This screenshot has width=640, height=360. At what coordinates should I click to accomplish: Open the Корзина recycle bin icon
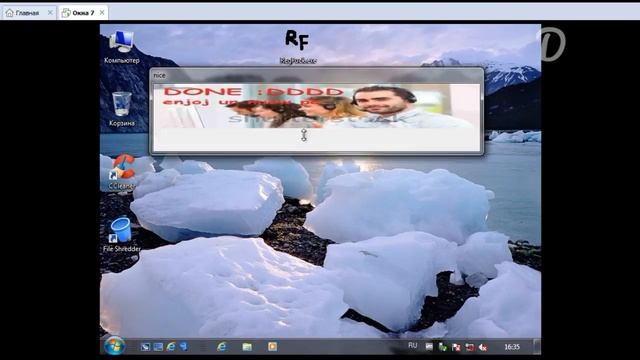[x=122, y=109]
